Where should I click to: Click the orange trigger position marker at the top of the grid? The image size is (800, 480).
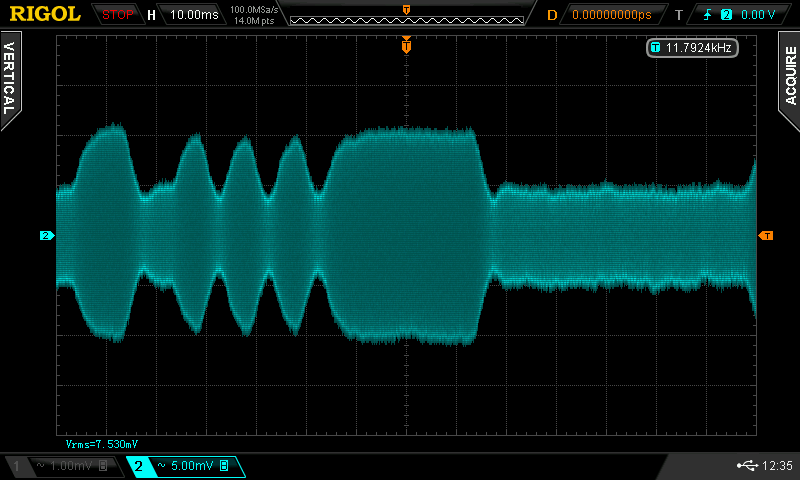[406, 45]
